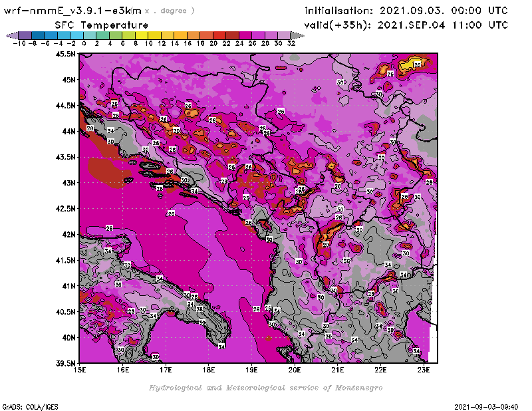Click the '40.5N' latitude label
Screen dimensions: 532x411
pos(65,312)
